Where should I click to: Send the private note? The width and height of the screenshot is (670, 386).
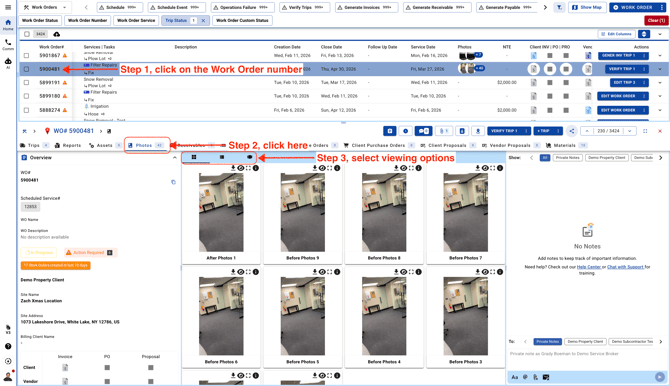660,377
